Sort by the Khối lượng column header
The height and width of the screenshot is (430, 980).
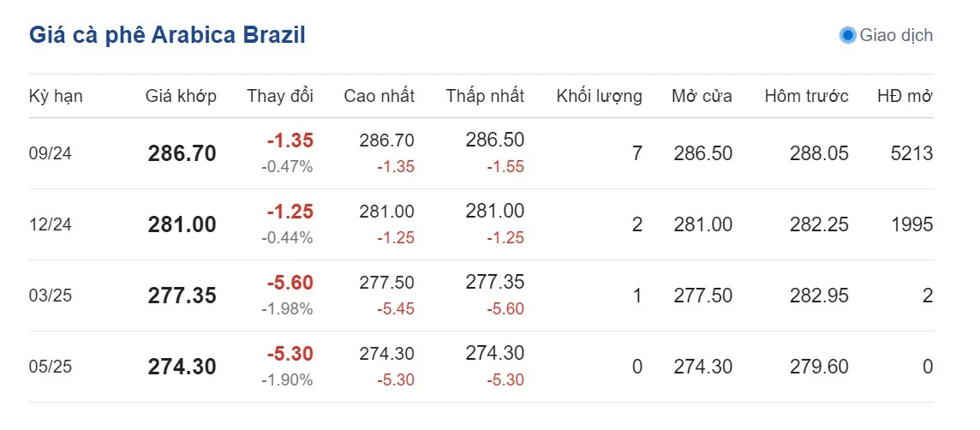tap(600, 96)
